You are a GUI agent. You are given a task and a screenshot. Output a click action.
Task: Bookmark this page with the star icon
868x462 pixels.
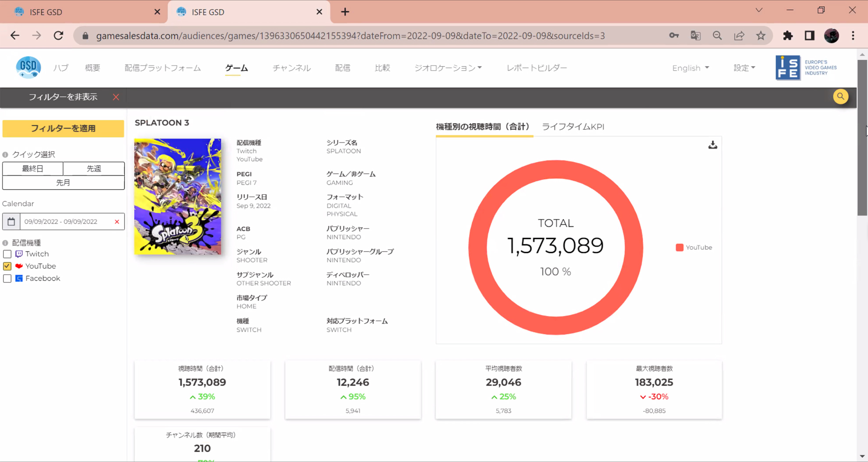click(761, 36)
